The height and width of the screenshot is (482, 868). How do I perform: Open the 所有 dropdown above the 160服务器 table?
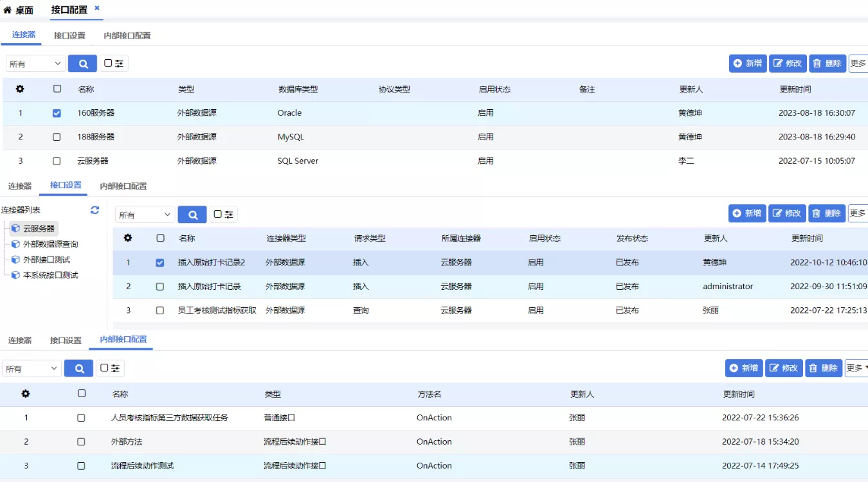36,64
